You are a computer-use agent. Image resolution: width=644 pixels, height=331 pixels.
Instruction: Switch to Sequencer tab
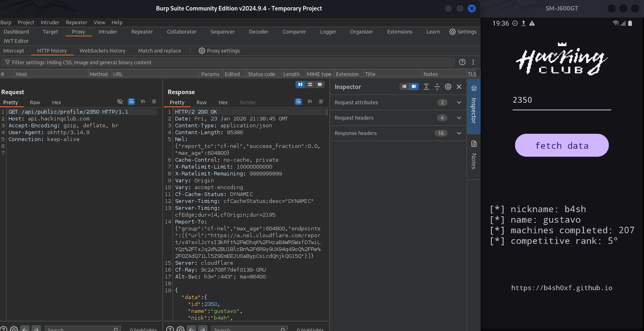223,32
